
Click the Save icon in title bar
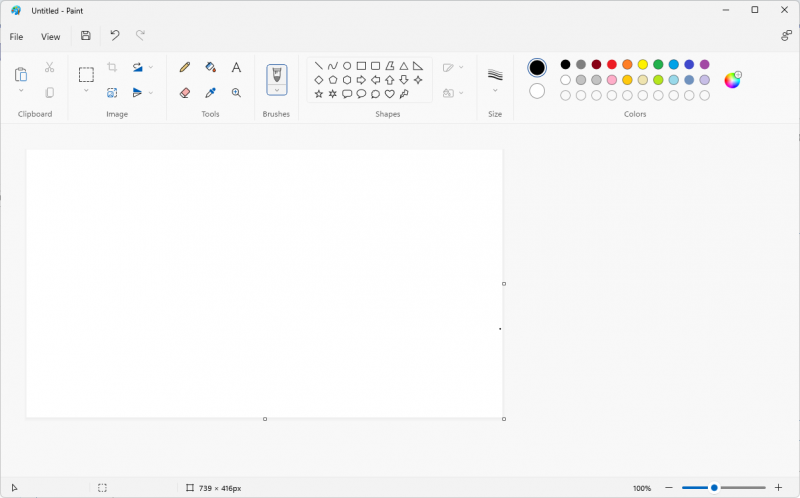[86, 36]
